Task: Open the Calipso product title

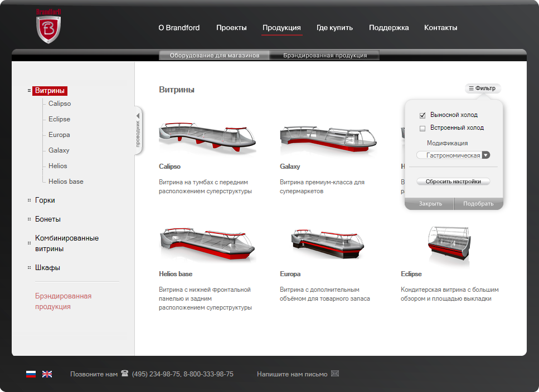Action: (x=169, y=166)
